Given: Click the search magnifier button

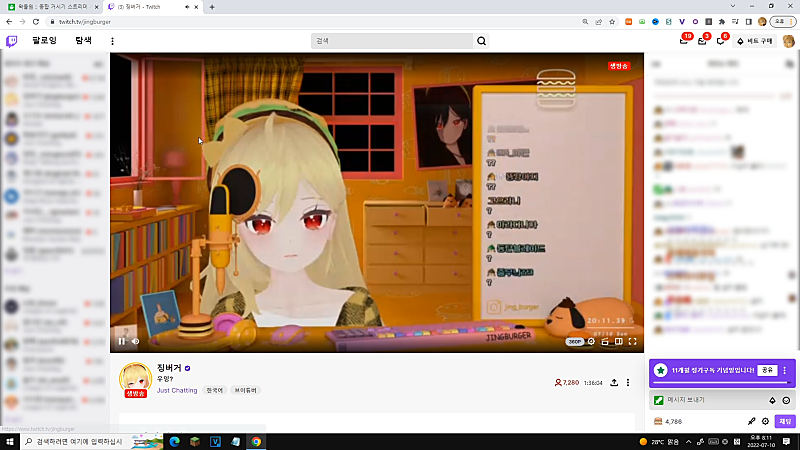Looking at the screenshot, I should 482,41.
